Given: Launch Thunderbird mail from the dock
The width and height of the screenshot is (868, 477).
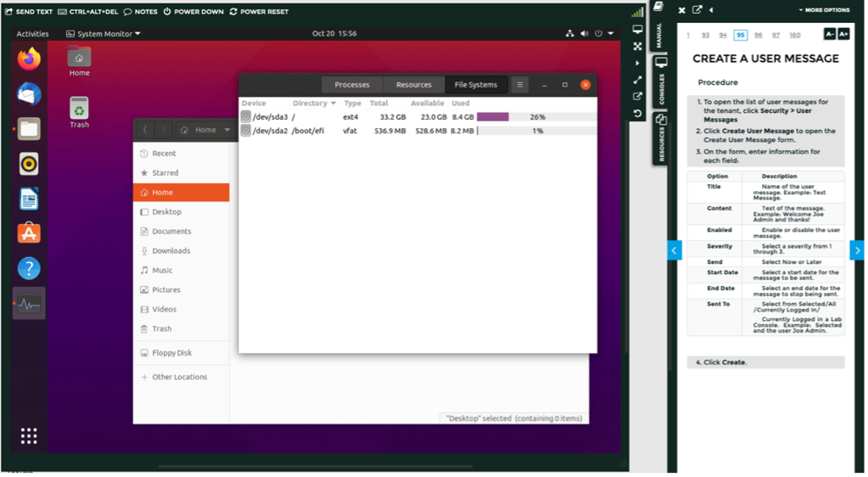Looking at the screenshot, I should click(29, 94).
